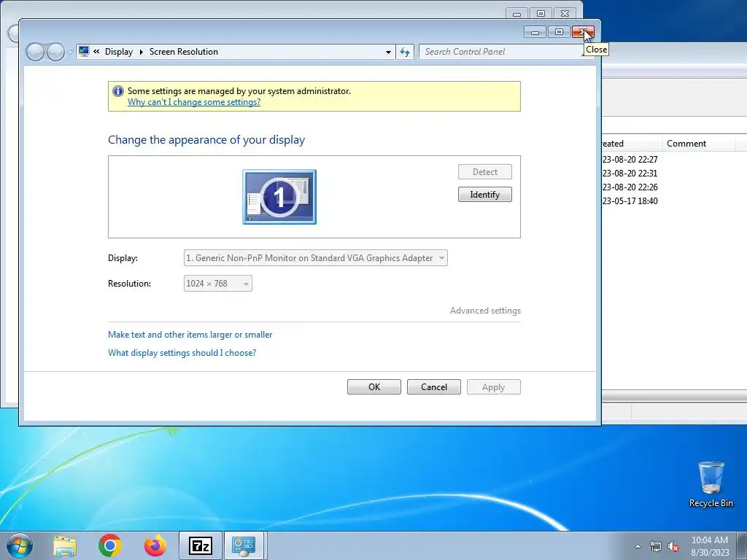Close the background window behind the dialog
The image size is (747, 560).
click(565, 13)
